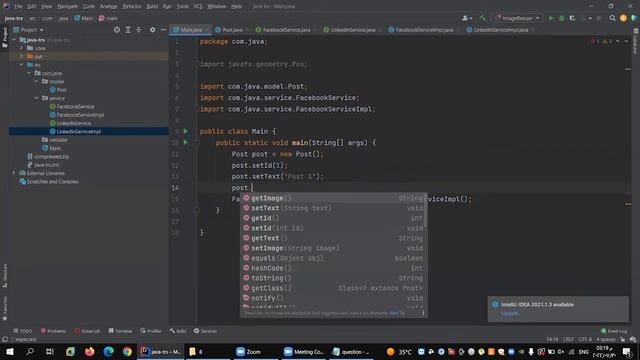This screenshot has width=640, height=360.
Task: Select Post class in project tree
Action: [x=58, y=90]
